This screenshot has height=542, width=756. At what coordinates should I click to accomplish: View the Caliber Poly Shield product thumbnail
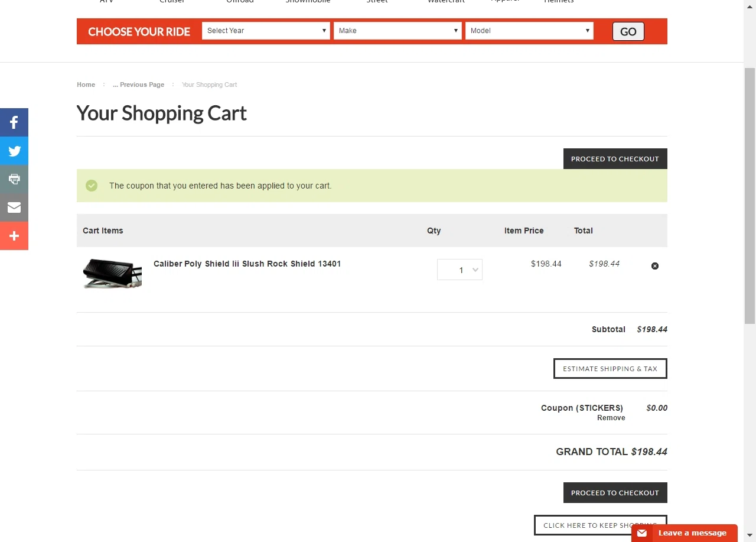tap(112, 274)
